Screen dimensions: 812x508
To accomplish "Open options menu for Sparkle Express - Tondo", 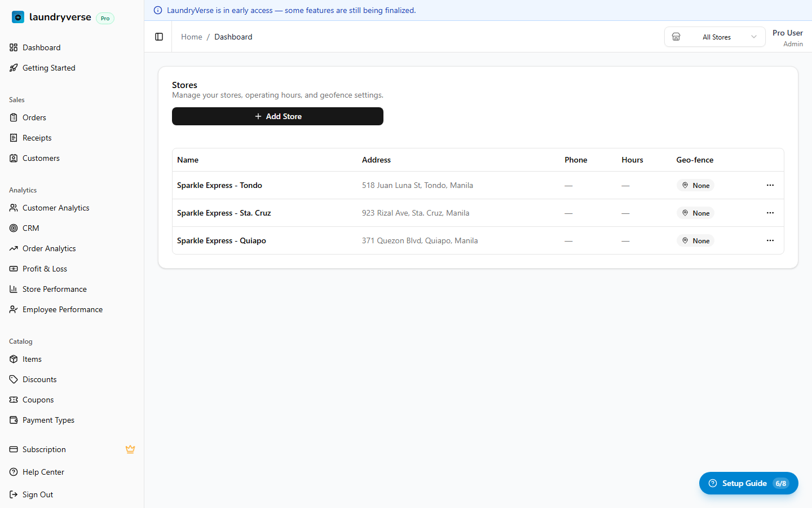I will click(770, 185).
